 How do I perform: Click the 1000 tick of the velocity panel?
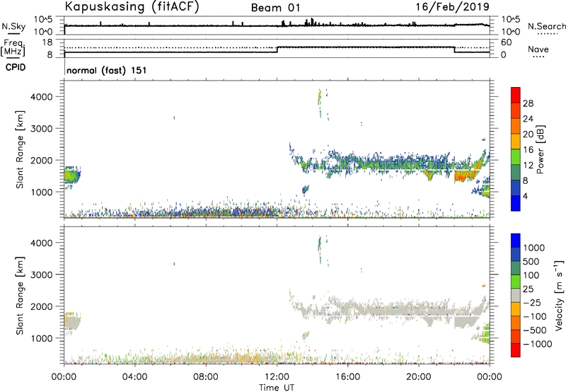[41, 338]
